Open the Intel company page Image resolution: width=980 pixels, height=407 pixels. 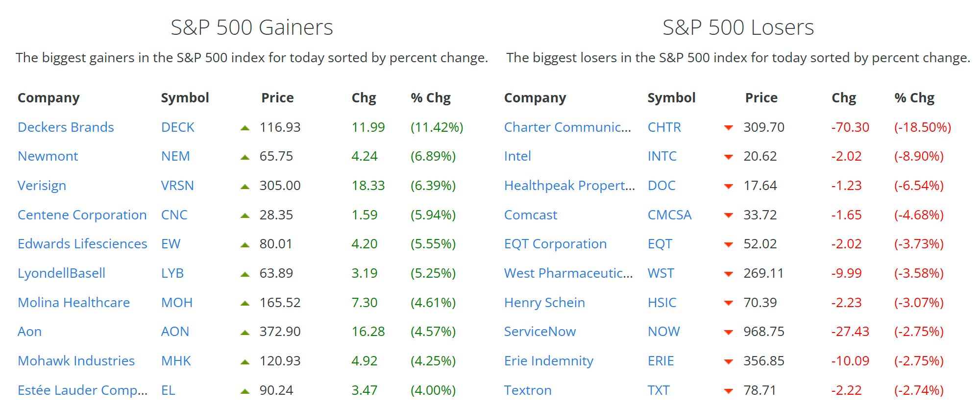coord(517,156)
